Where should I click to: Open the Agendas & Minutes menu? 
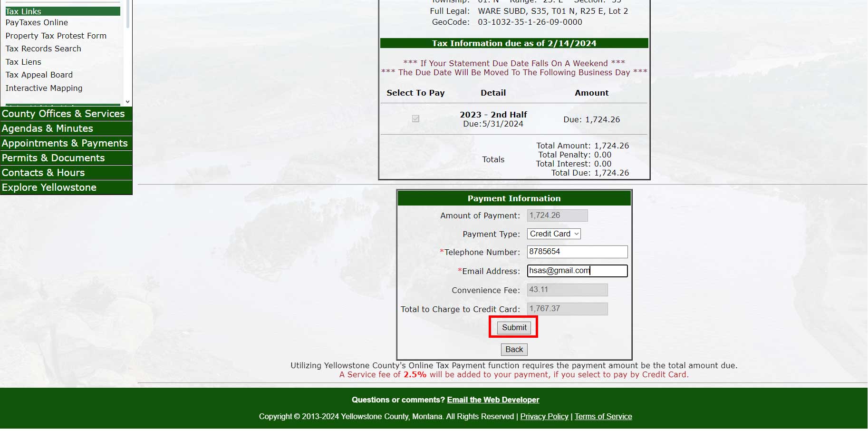[48, 128]
